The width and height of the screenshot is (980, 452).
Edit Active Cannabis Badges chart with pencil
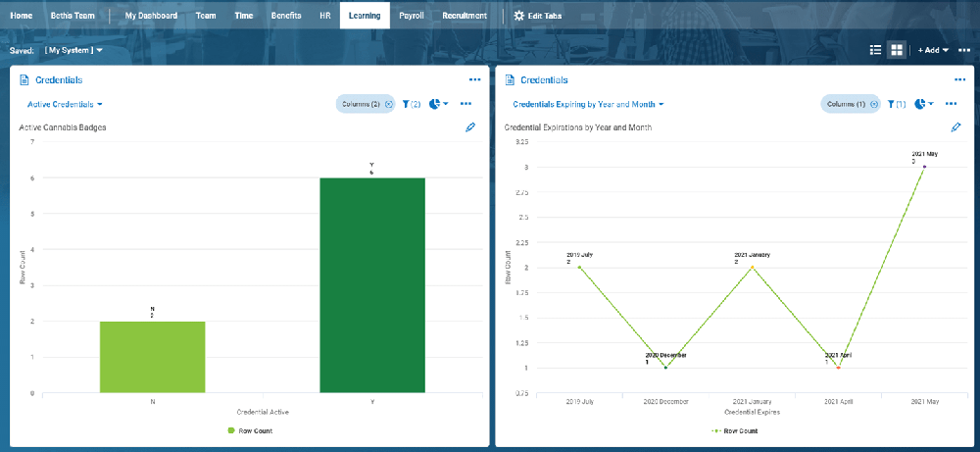[470, 126]
